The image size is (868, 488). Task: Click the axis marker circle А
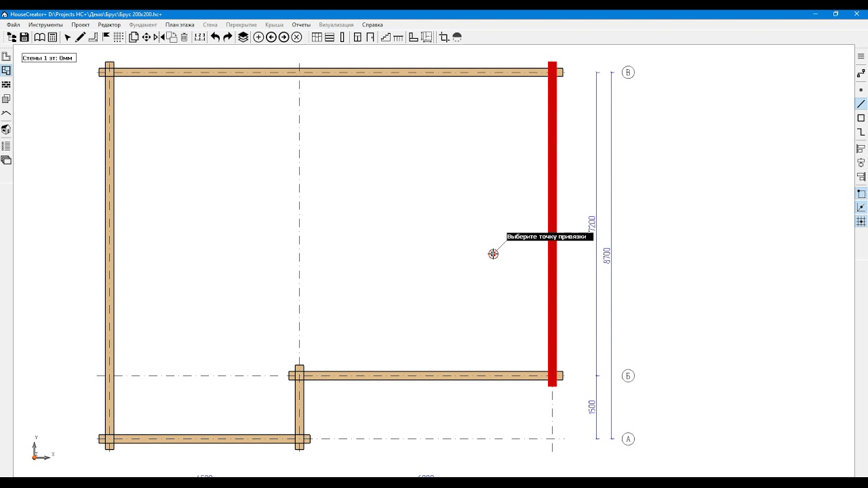tap(628, 439)
